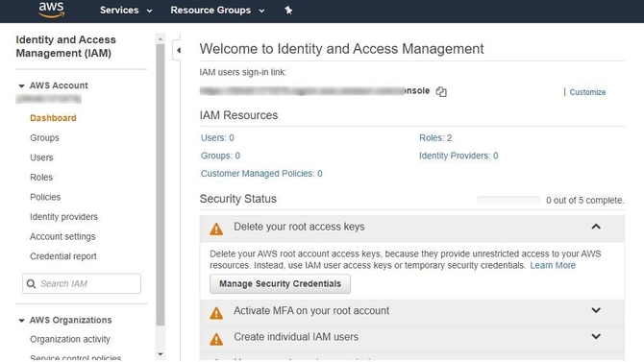Open Identity providers in the sidebar
The height and width of the screenshot is (362, 644).
63,217
